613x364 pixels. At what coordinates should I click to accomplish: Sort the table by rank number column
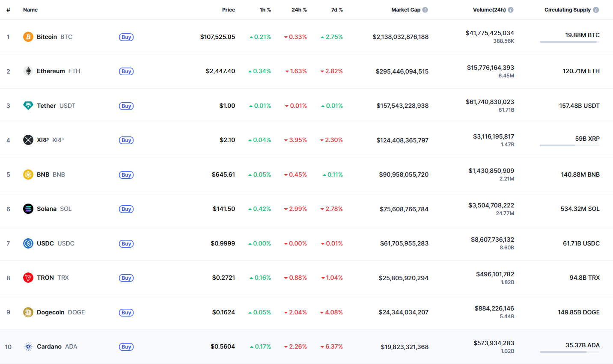[x=8, y=10]
